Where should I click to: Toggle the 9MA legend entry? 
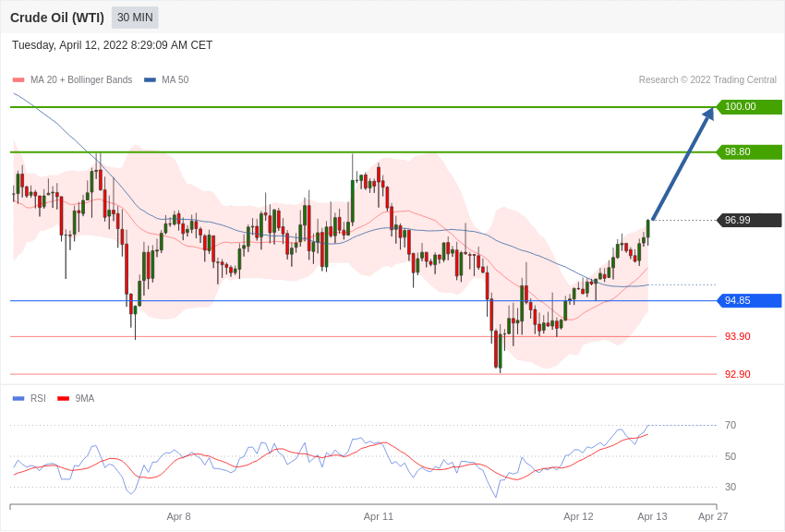pos(76,398)
